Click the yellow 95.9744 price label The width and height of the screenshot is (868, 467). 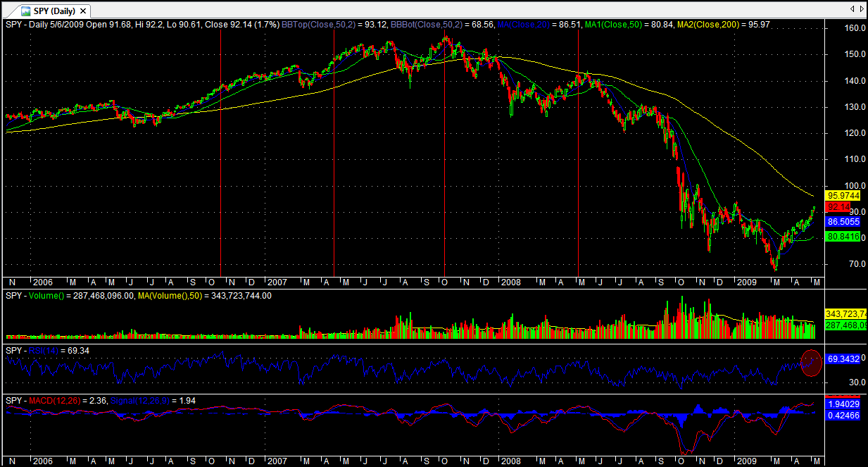click(x=844, y=195)
